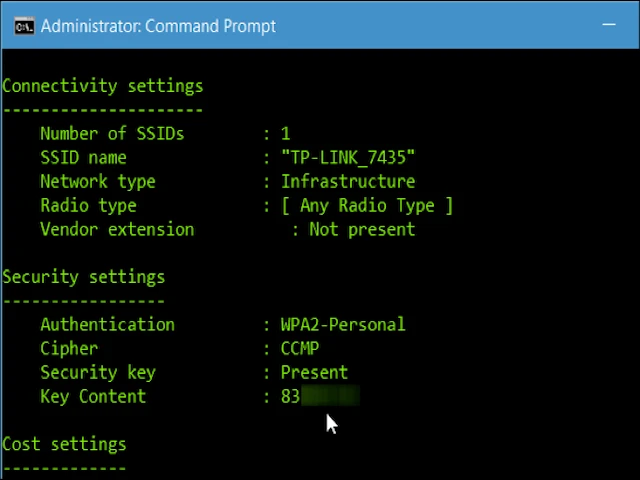Click the Present security key value
Image resolution: width=640 pixels, height=480 pixels.
[x=314, y=373]
